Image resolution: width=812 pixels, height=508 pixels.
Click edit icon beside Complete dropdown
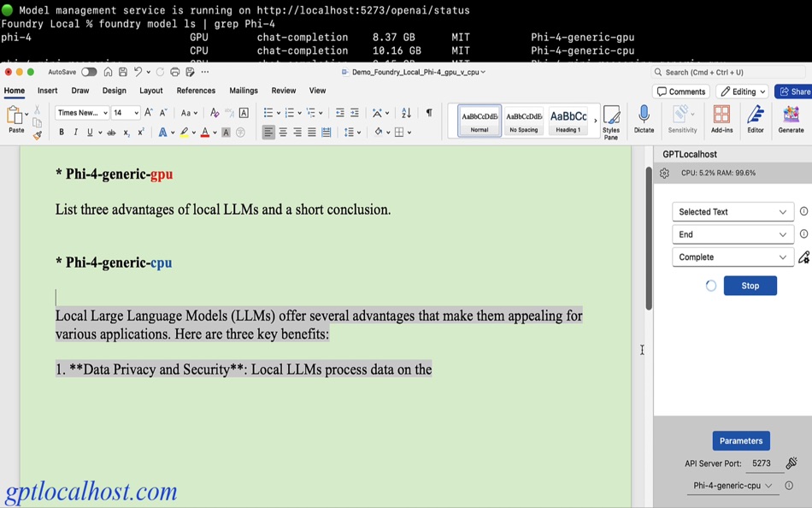tap(803, 257)
